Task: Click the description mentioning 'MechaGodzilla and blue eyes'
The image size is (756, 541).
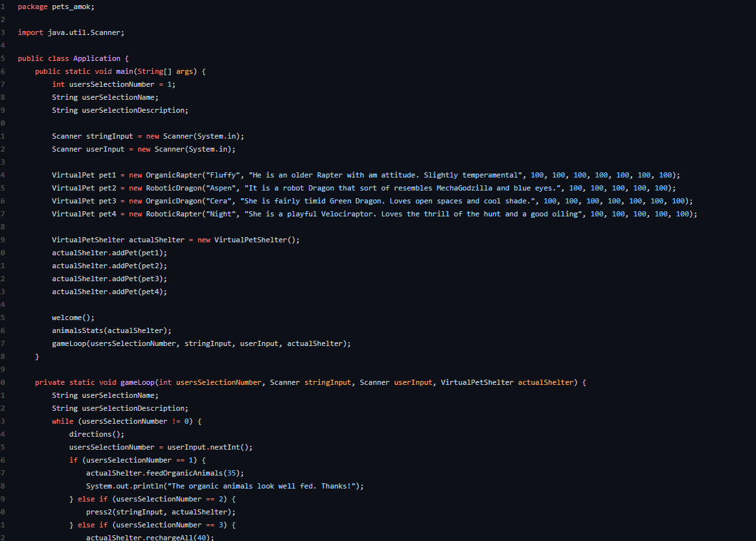Action: pos(402,188)
